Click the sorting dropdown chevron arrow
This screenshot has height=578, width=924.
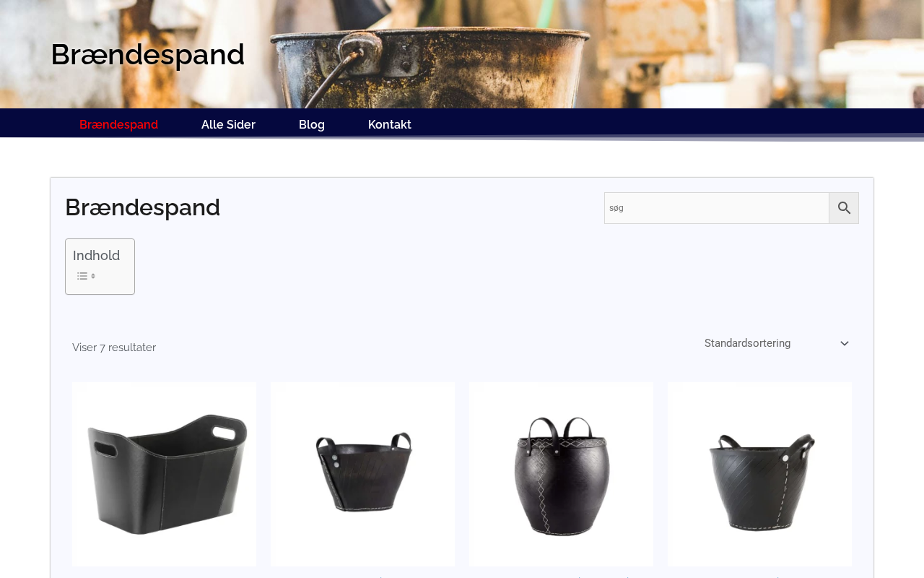[845, 344]
